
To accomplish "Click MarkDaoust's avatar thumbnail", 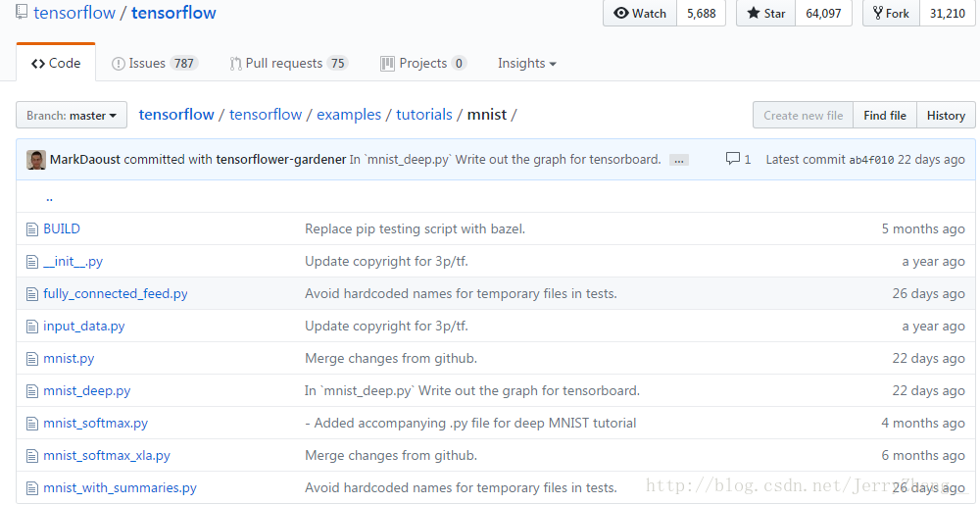I will pos(36,160).
